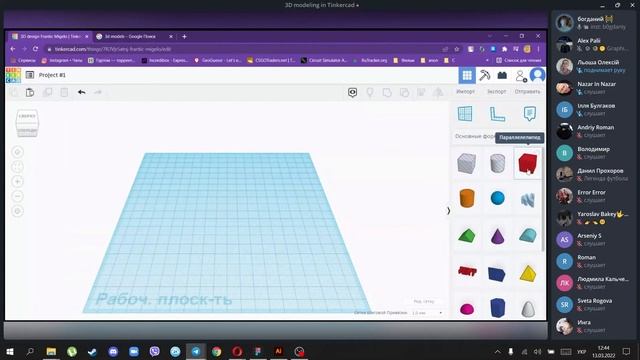Select the gray Paraboloid shape

[528, 309]
